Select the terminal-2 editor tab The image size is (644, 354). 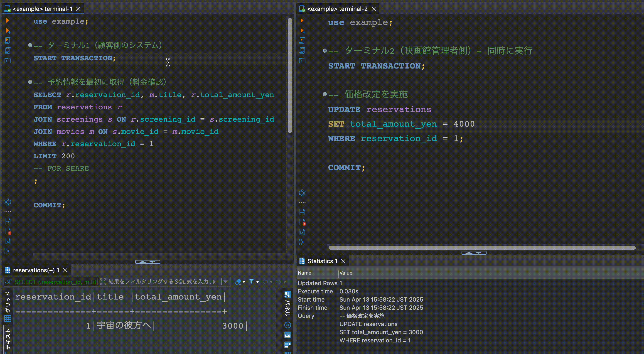click(337, 9)
